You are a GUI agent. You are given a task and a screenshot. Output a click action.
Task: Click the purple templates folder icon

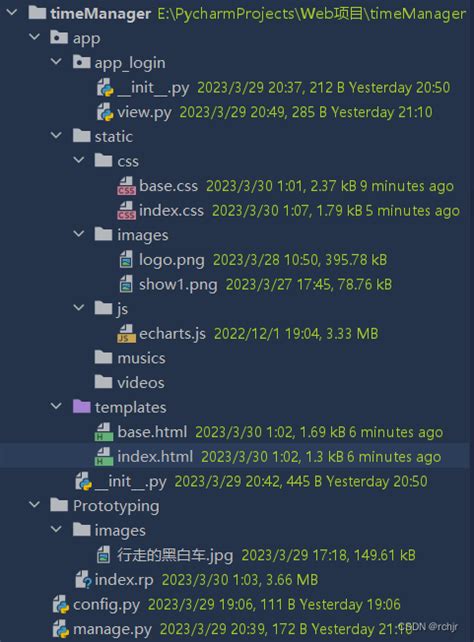(x=81, y=407)
